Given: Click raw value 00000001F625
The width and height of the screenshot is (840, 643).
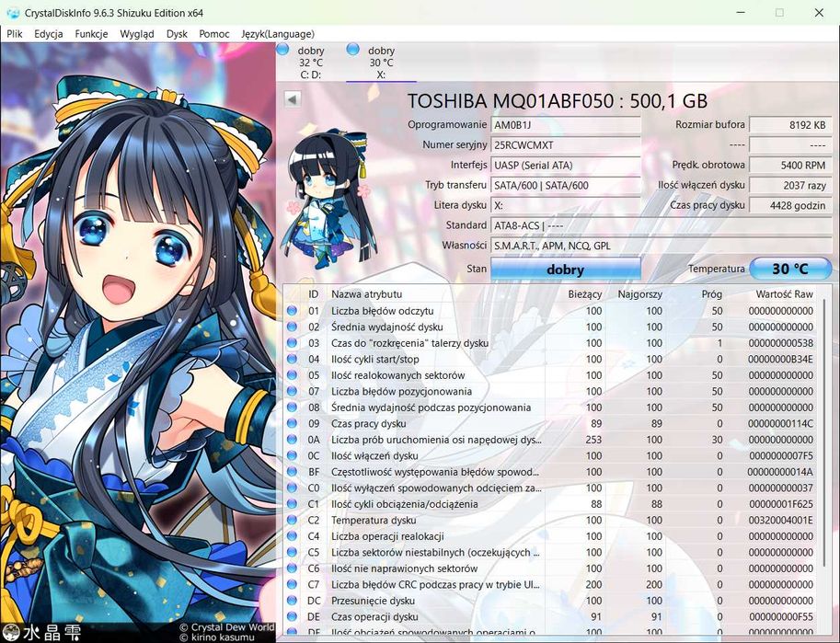Looking at the screenshot, I should pos(780,504).
